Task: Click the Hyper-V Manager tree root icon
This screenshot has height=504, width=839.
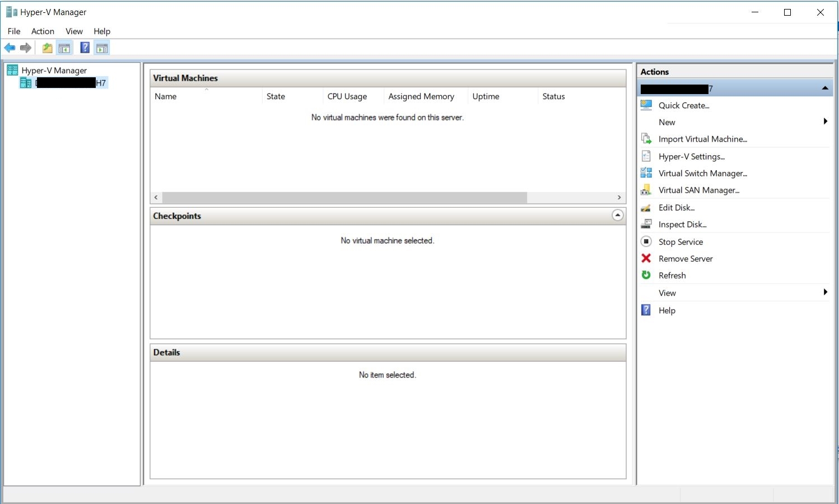Action: [12, 70]
